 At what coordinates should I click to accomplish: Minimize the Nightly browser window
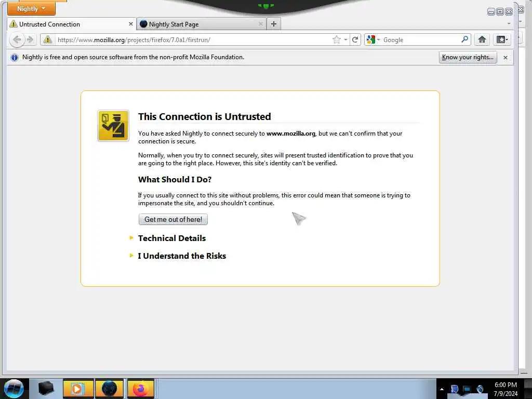click(490, 12)
